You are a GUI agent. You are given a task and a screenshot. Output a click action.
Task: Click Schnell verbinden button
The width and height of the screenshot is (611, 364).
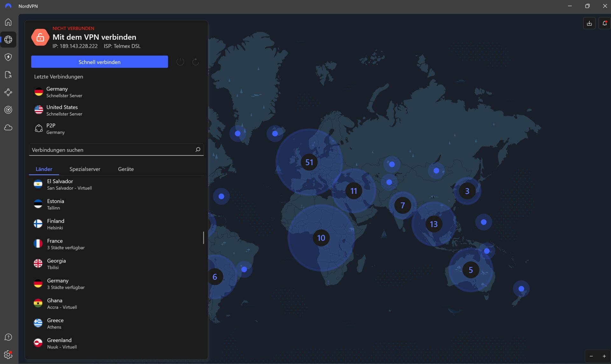[x=99, y=62]
